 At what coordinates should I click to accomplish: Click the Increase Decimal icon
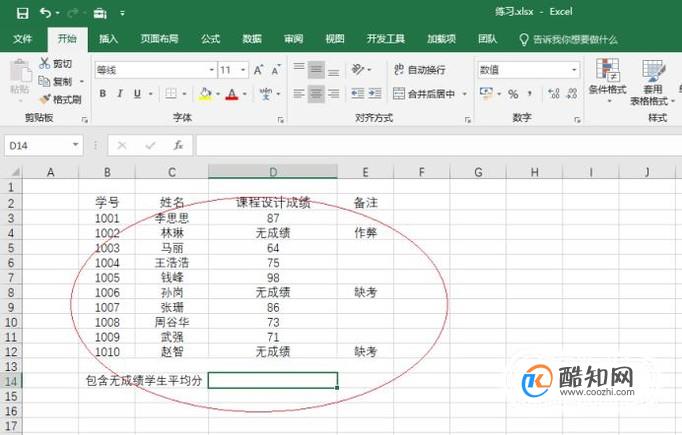tap(554, 94)
